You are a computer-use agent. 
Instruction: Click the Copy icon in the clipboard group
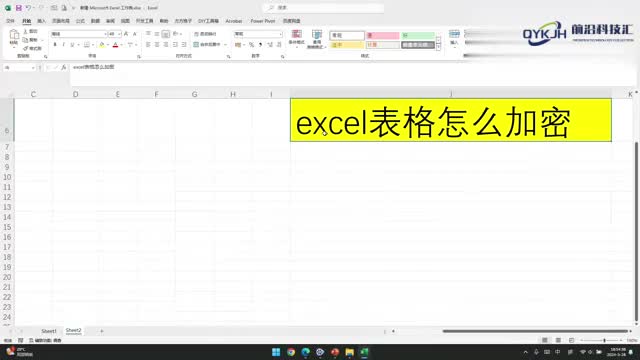tap(25, 40)
